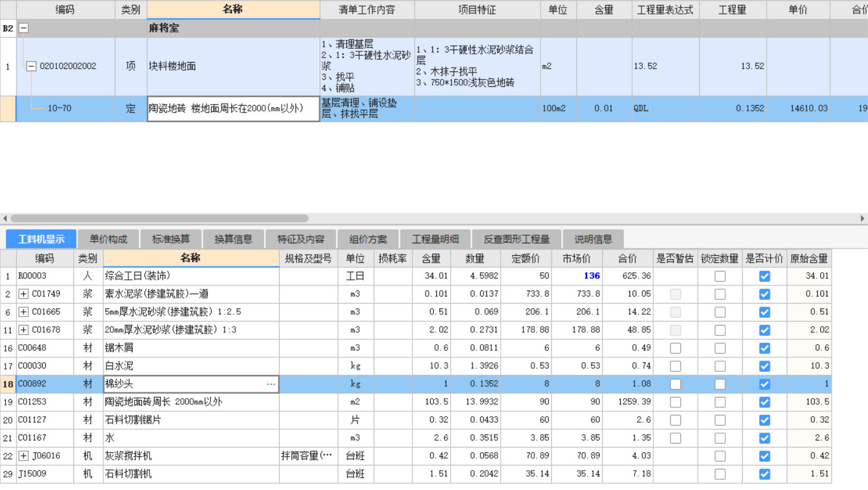Check 是否暂估 for 水 row

click(x=675, y=438)
